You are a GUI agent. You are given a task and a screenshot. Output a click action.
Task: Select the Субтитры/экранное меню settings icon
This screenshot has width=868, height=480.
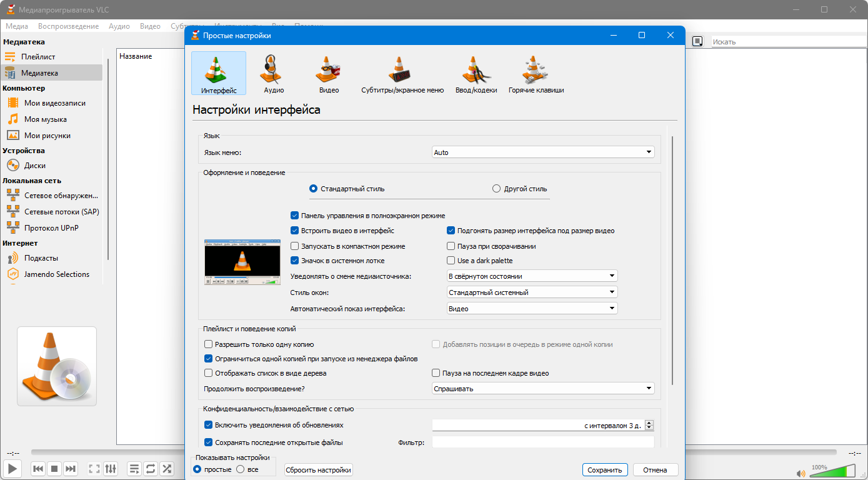point(402,73)
